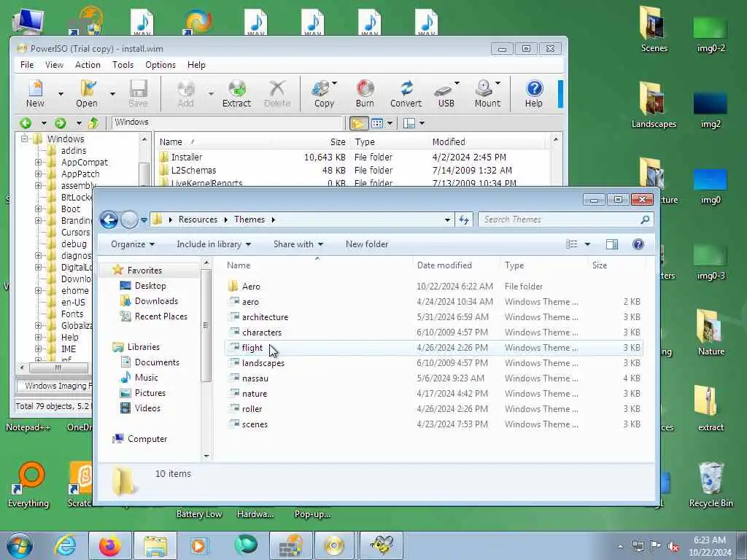This screenshot has width=747, height=560.
Task: Open PowerISO File menu
Action: coord(27,65)
